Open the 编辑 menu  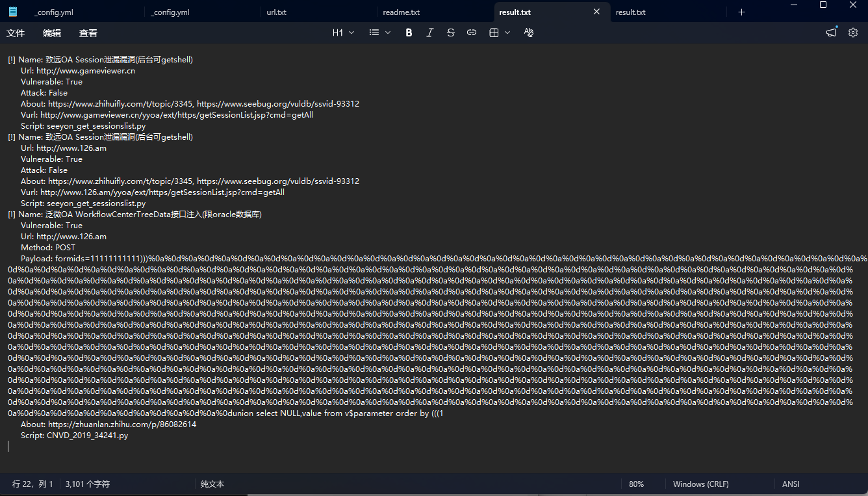coord(52,33)
